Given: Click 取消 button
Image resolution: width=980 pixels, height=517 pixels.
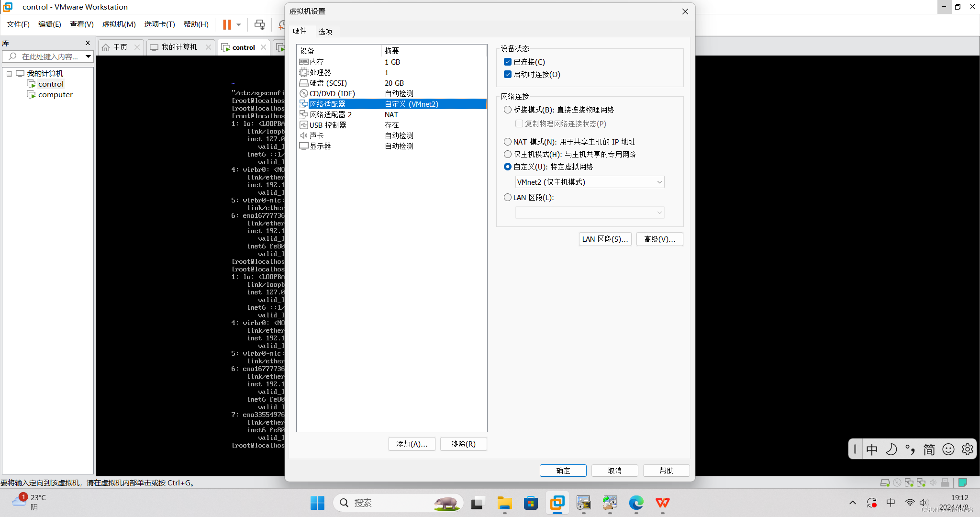Looking at the screenshot, I should tap(615, 471).
